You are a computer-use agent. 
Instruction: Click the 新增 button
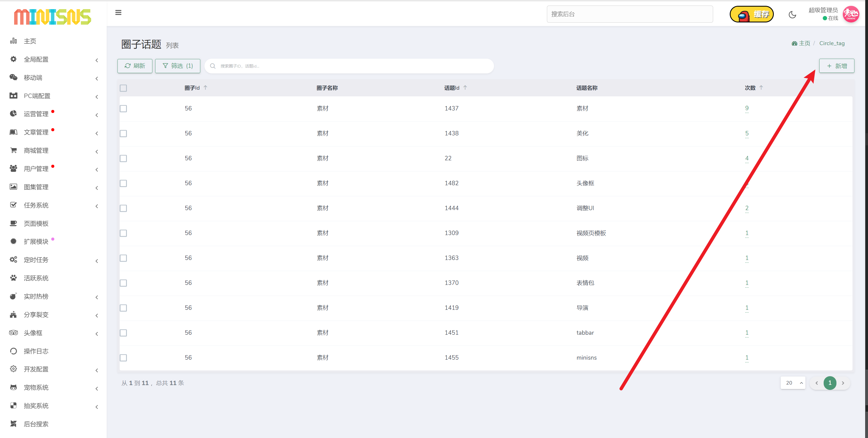[836, 66]
